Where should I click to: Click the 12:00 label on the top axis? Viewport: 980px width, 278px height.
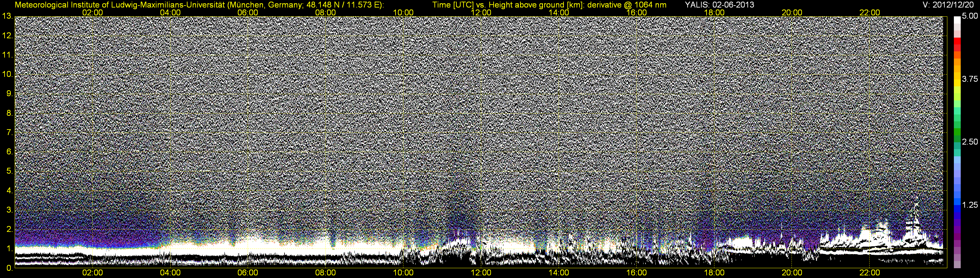click(x=481, y=12)
